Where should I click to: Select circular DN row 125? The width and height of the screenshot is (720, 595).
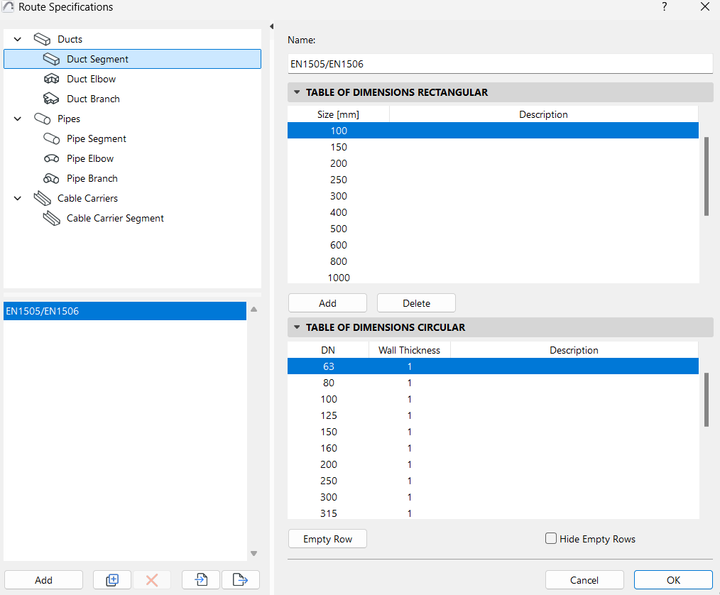493,415
